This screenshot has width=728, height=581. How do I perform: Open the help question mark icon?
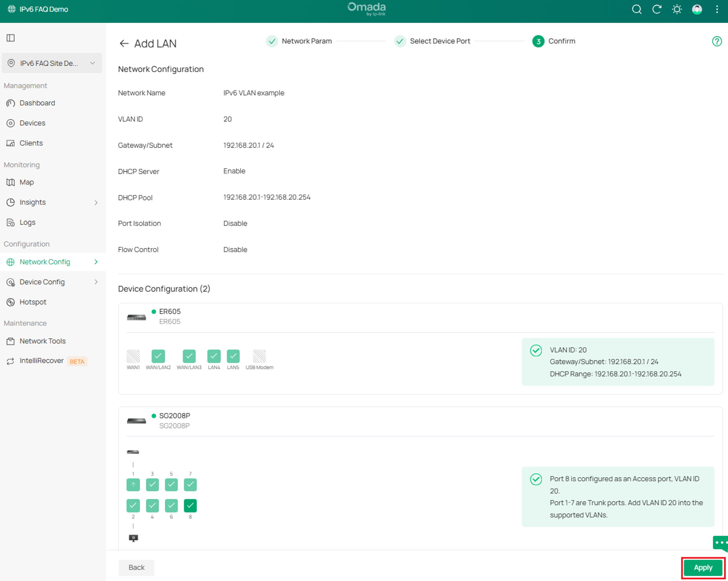[x=717, y=41]
